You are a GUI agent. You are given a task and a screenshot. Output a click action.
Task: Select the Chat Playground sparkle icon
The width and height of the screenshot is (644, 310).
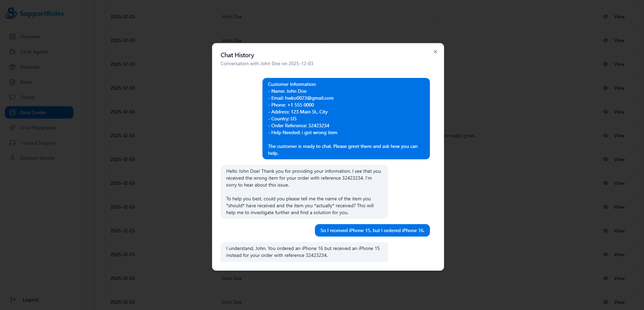point(13,127)
